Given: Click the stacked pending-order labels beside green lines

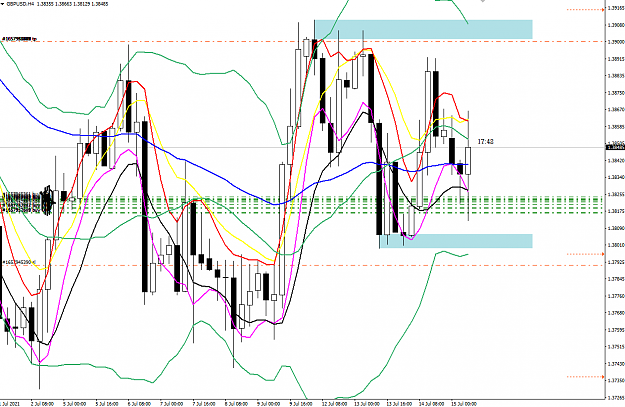Looking at the screenshot, I should pos(22,203).
